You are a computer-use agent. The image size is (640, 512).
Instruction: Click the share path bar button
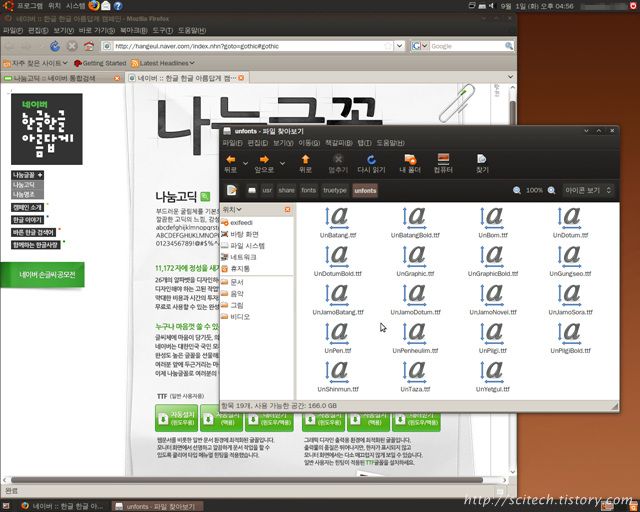(x=286, y=190)
